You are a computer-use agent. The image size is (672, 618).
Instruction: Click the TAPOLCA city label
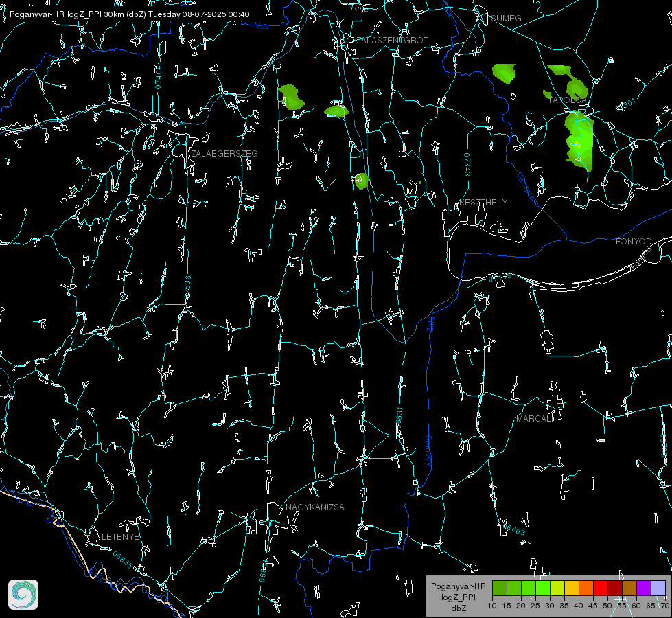click(567, 100)
